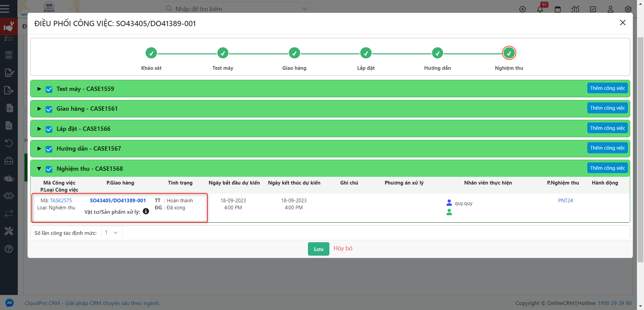Expand the Giao hàng - CASE1561 section
Viewport: 644px width, 310px height.
[x=39, y=109]
